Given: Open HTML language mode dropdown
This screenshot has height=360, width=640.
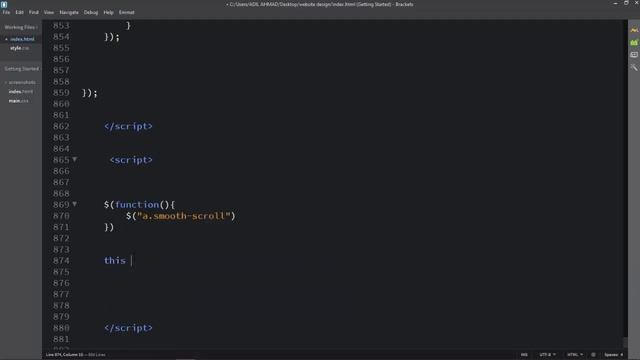Looking at the screenshot, I should tap(575, 355).
